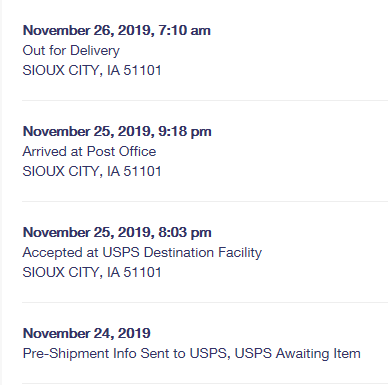Image resolution: width=388 pixels, height=385 pixels.
Task: Select the Out for Delivery status text
Action: click(x=71, y=50)
